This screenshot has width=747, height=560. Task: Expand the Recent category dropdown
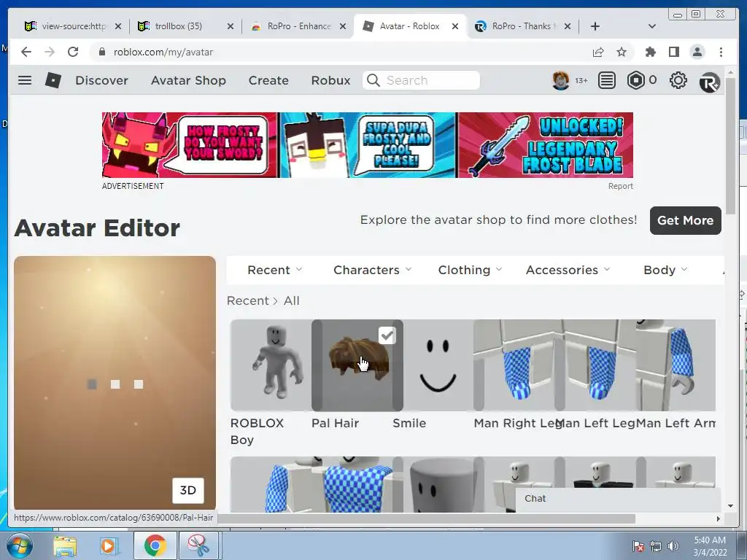274,270
